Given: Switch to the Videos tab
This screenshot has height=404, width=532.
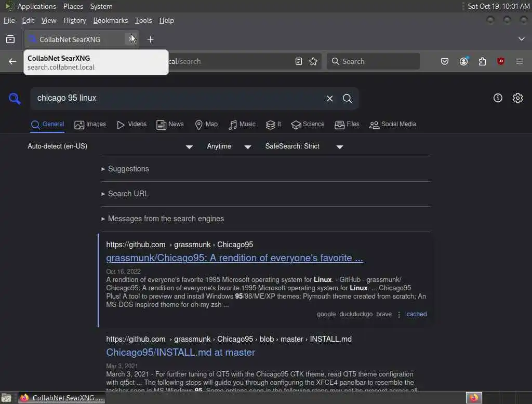Looking at the screenshot, I should click(131, 125).
